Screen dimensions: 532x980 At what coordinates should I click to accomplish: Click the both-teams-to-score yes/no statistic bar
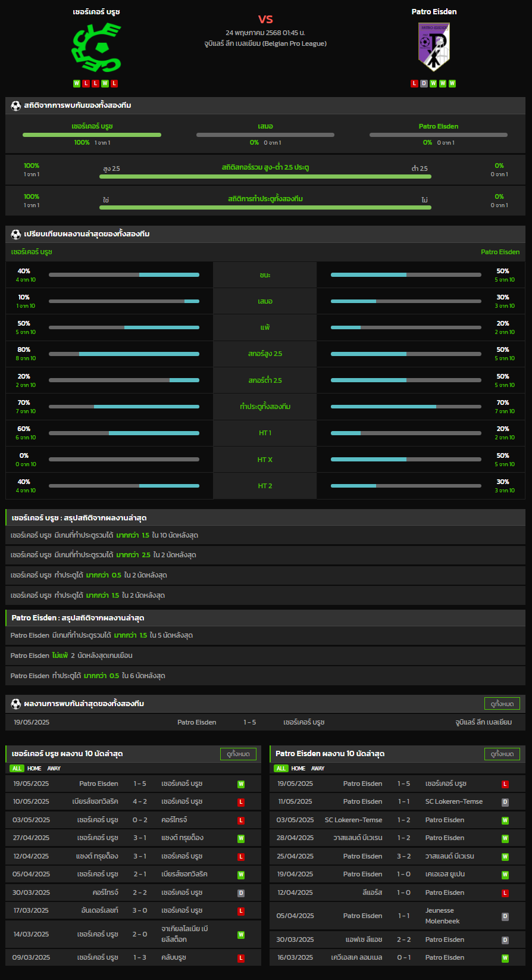(x=265, y=207)
